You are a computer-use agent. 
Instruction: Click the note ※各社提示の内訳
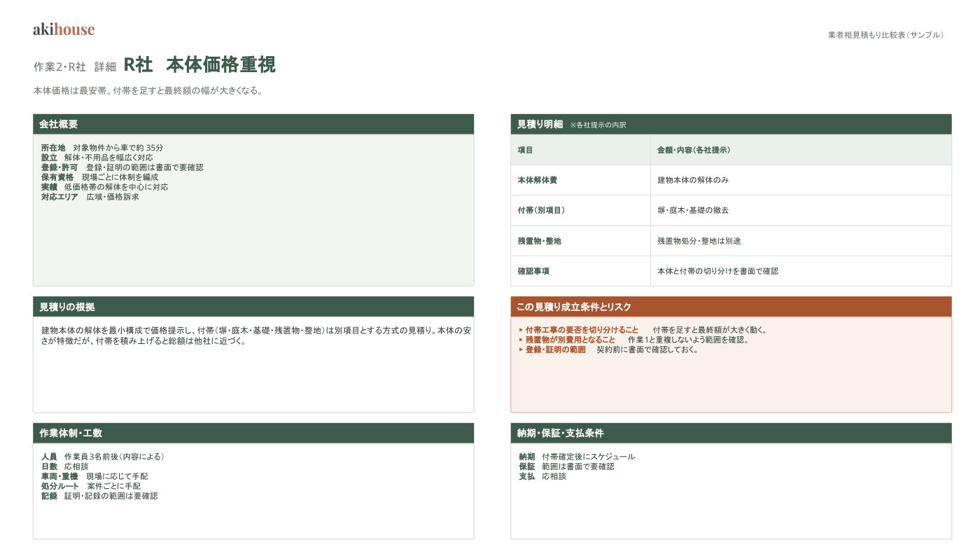pyautogui.click(x=598, y=125)
